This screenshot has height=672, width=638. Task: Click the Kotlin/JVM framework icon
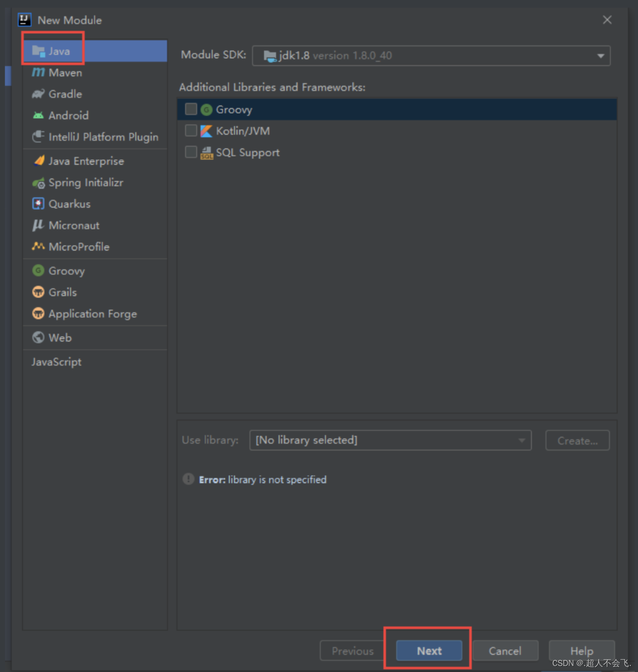coord(207,131)
